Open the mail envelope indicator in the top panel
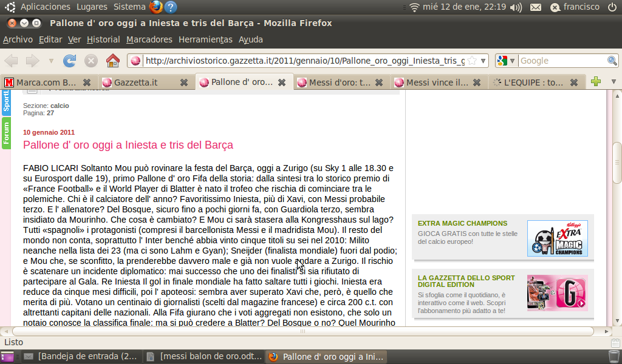The image size is (622, 364). (x=535, y=7)
